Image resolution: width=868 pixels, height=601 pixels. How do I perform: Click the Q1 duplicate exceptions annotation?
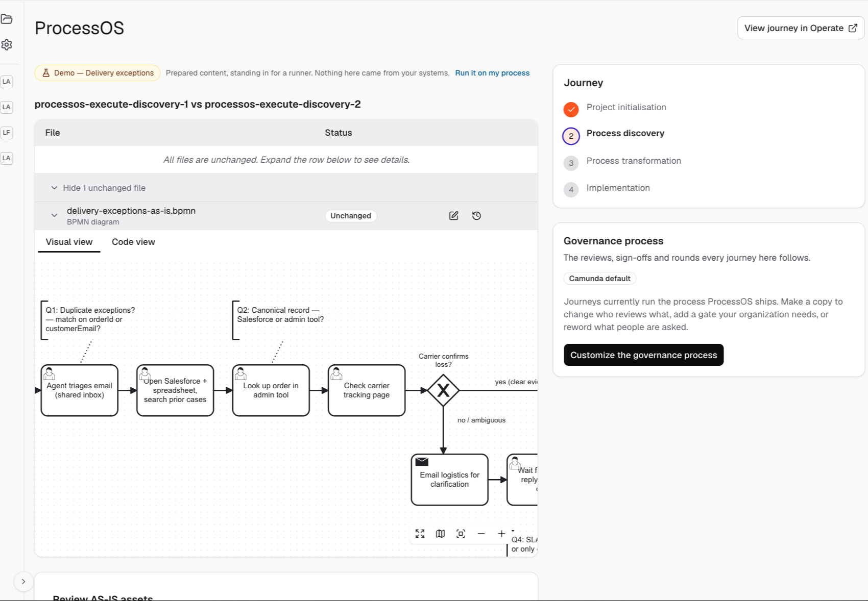click(88, 319)
